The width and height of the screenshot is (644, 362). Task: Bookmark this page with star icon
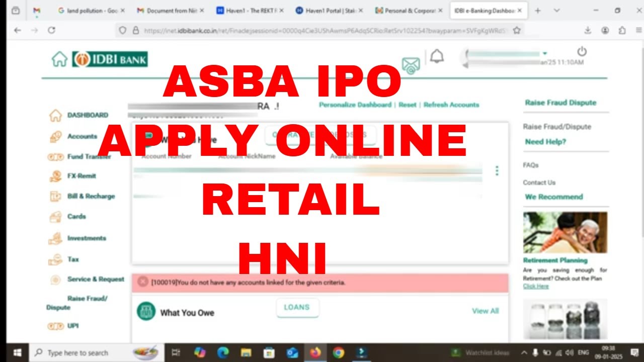coord(517,30)
